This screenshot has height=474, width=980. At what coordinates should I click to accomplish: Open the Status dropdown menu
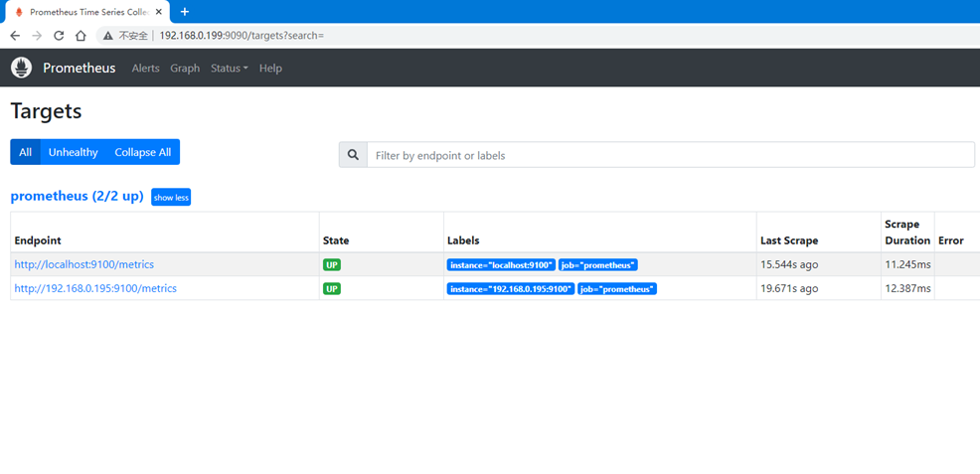pyautogui.click(x=230, y=69)
